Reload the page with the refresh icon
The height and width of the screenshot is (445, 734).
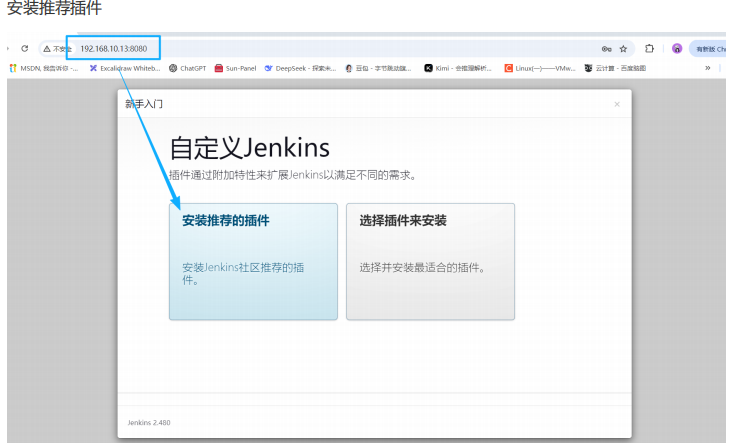click(x=25, y=49)
